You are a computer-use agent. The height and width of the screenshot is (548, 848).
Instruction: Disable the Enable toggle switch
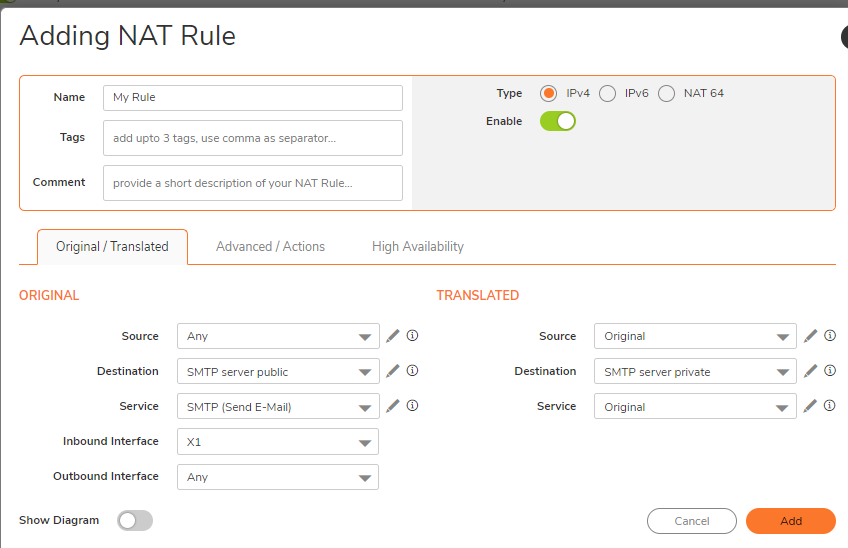pyautogui.click(x=558, y=121)
